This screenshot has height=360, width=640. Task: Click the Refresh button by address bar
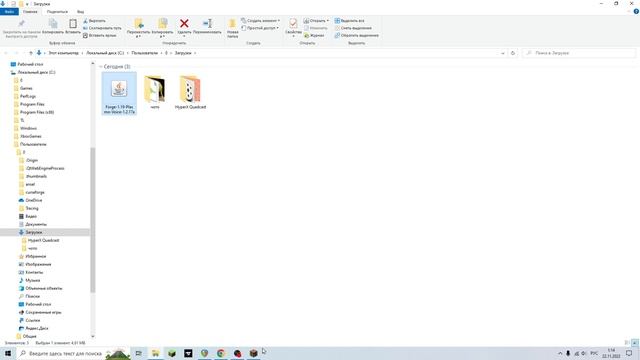(513, 53)
